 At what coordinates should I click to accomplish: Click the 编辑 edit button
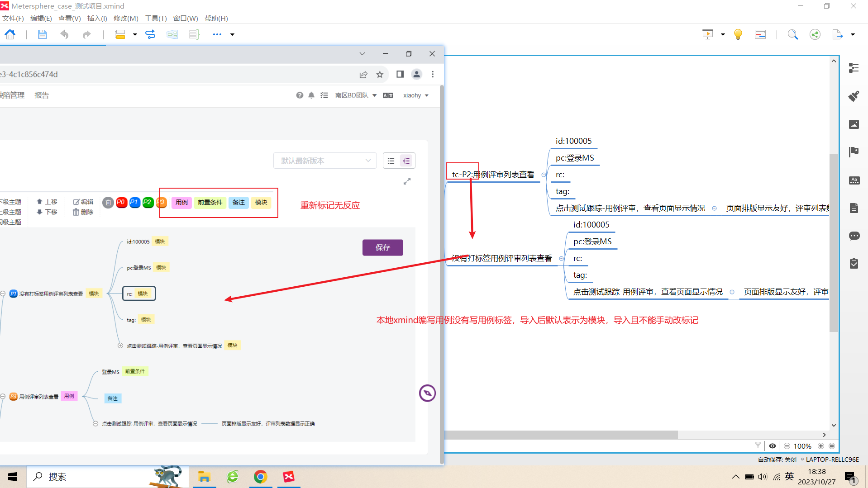click(83, 202)
